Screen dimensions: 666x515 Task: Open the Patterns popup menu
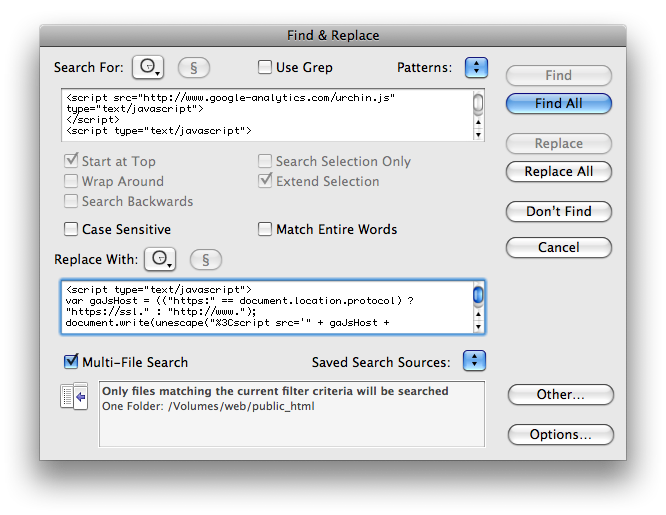click(476, 67)
